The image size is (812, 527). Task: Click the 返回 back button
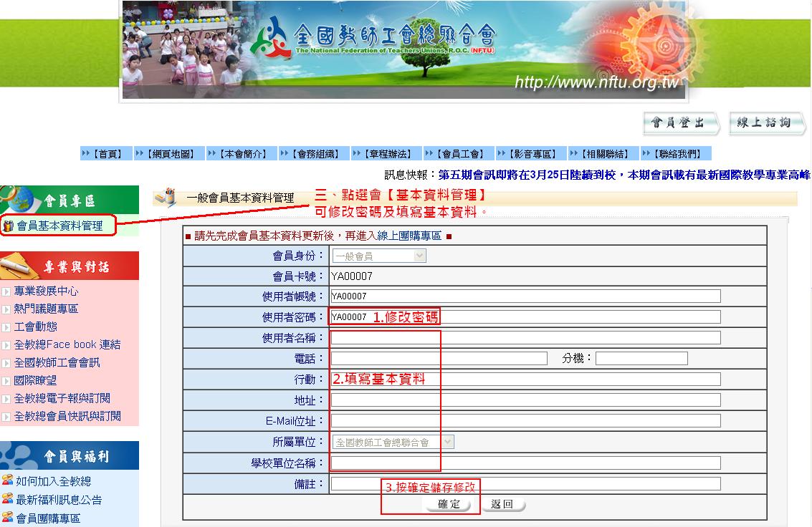pyautogui.click(x=503, y=504)
